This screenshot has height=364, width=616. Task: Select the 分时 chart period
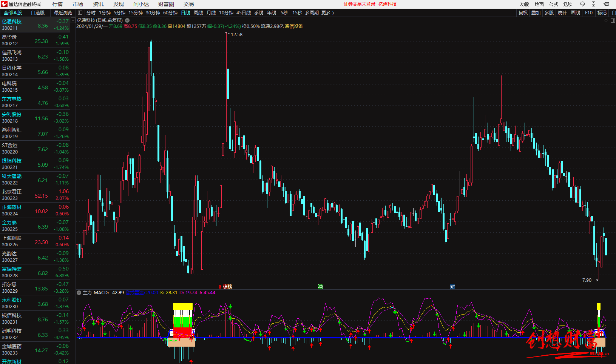[91, 13]
